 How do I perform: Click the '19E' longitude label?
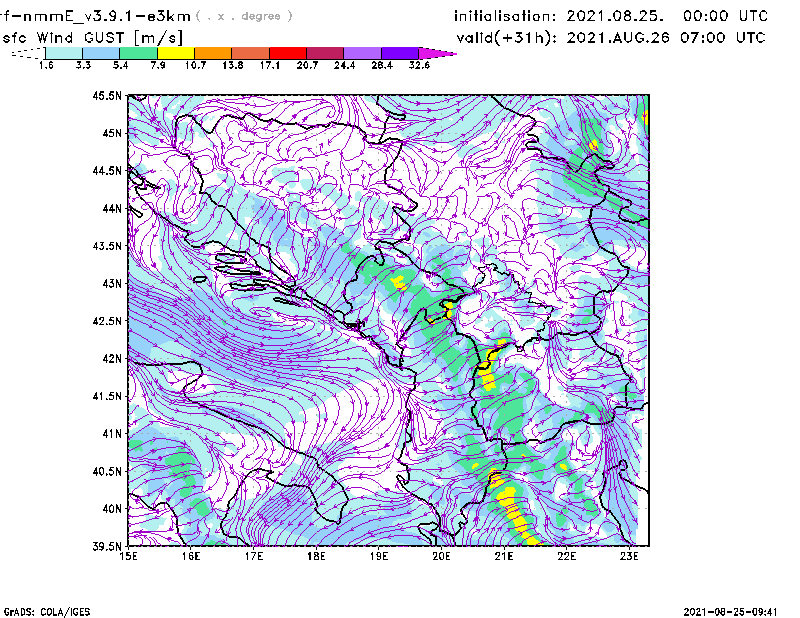click(x=379, y=556)
